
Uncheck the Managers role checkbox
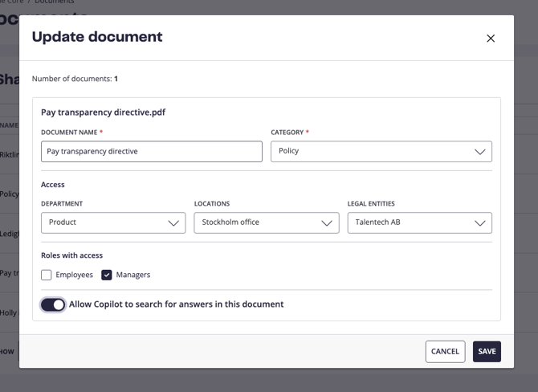[x=107, y=275]
